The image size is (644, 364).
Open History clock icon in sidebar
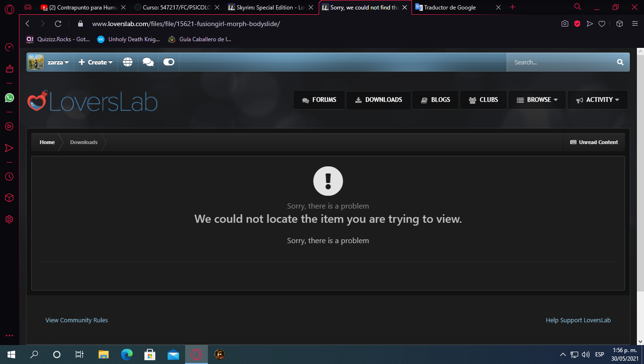pyautogui.click(x=9, y=176)
